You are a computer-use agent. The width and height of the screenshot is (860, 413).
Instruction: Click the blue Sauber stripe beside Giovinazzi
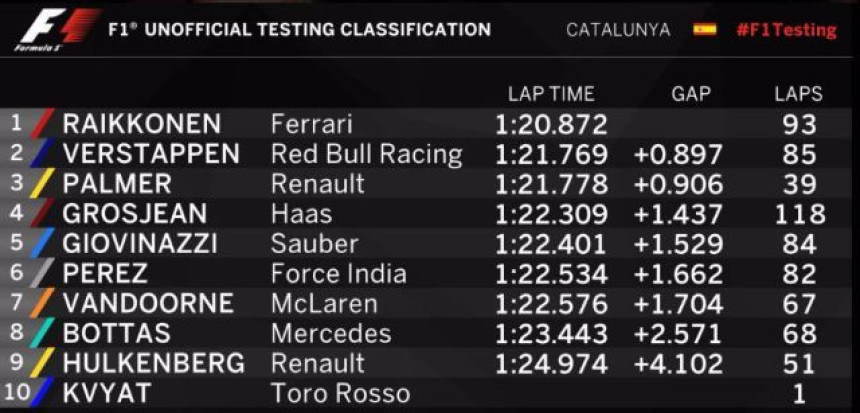[x=42, y=243]
